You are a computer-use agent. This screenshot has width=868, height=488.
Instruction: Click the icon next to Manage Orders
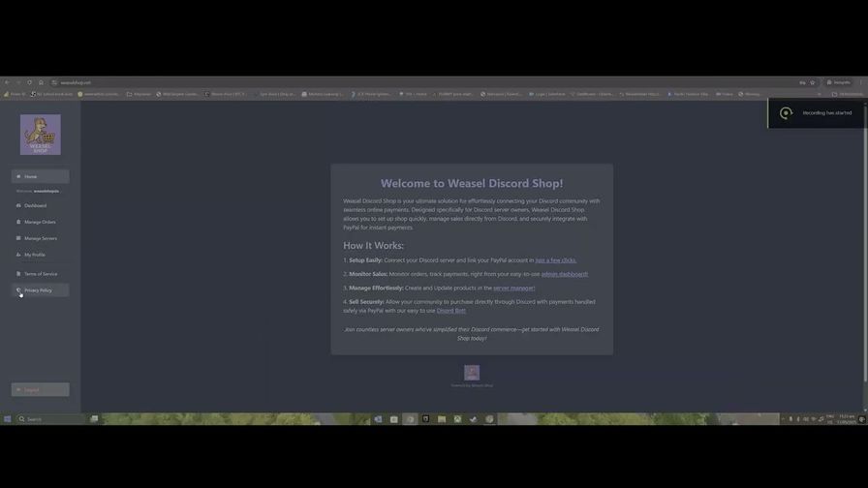pyautogui.click(x=18, y=222)
